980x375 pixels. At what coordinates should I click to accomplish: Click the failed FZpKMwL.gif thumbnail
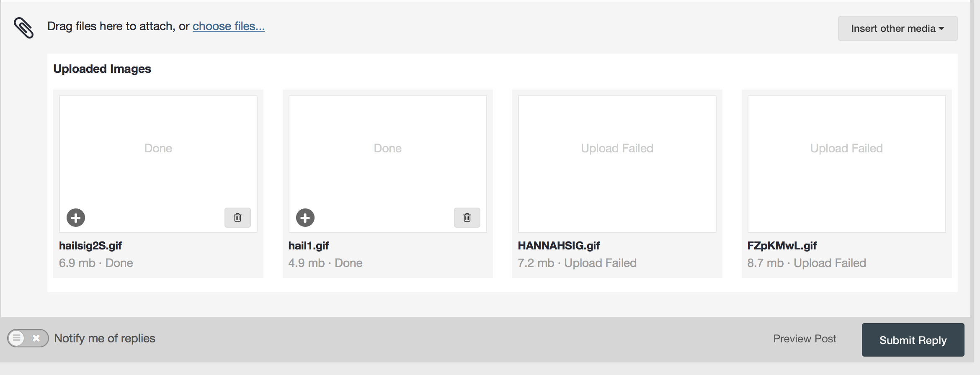tap(846, 163)
